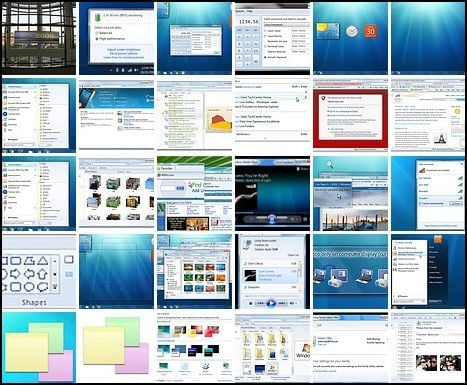The width and height of the screenshot is (467, 385).
Task: Open the worksheet type dropdown in calculator
Action: (x=286, y=24)
